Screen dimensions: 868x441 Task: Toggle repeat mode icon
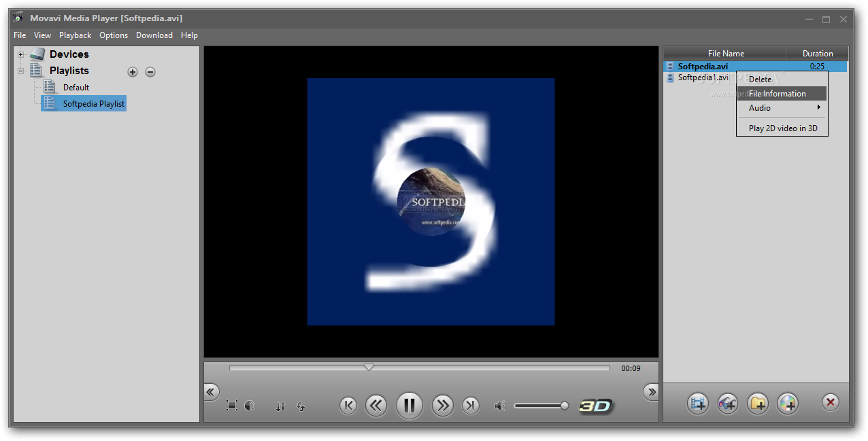(301, 406)
